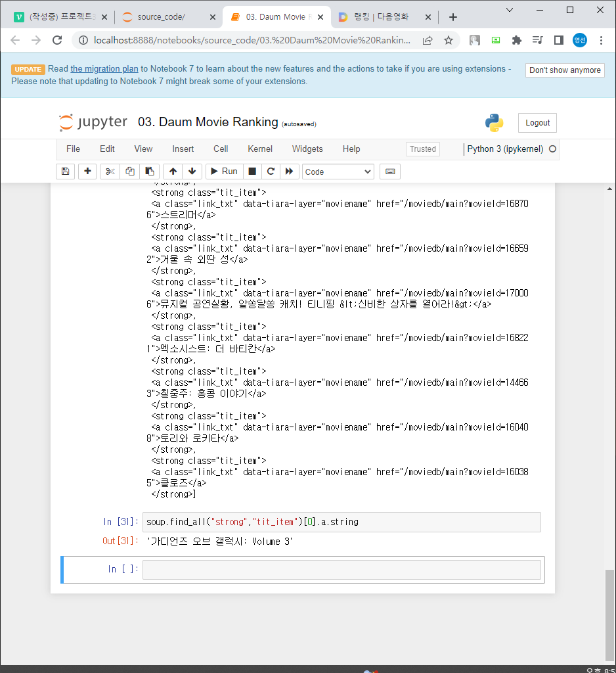Click the Jupyter logo
This screenshot has height=673, width=616.
click(x=93, y=122)
